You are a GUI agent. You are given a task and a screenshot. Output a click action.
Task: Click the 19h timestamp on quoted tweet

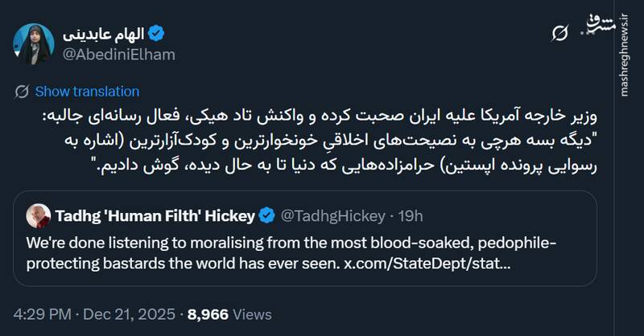(410, 215)
